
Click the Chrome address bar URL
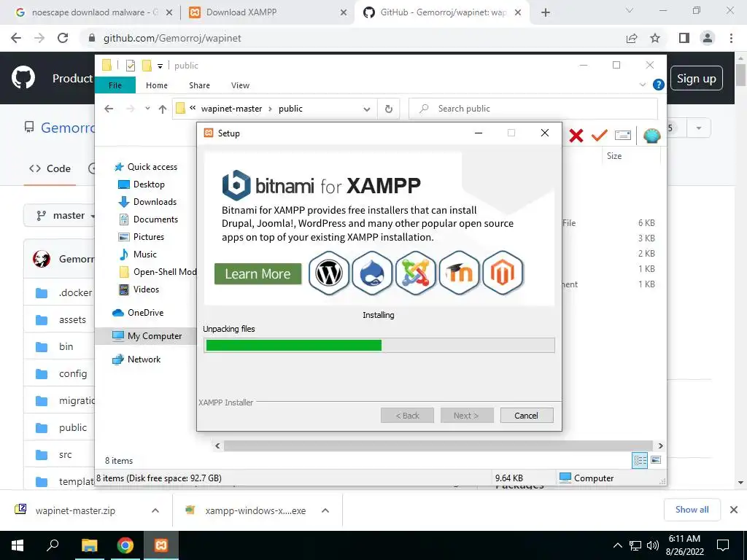(172, 38)
